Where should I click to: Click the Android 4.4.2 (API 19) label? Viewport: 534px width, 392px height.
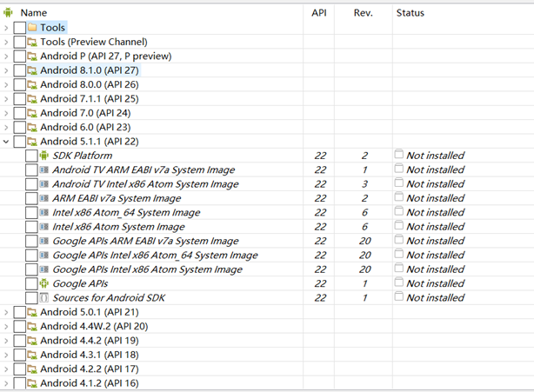click(90, 341)
